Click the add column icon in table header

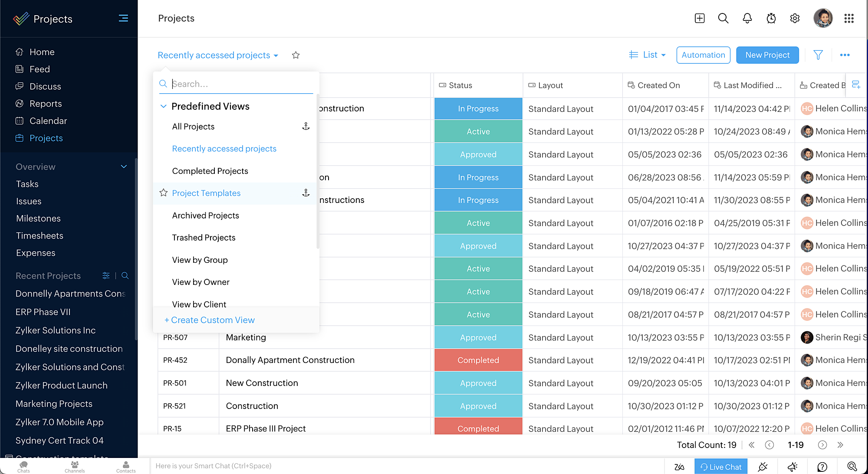click(x=856, y=85)
